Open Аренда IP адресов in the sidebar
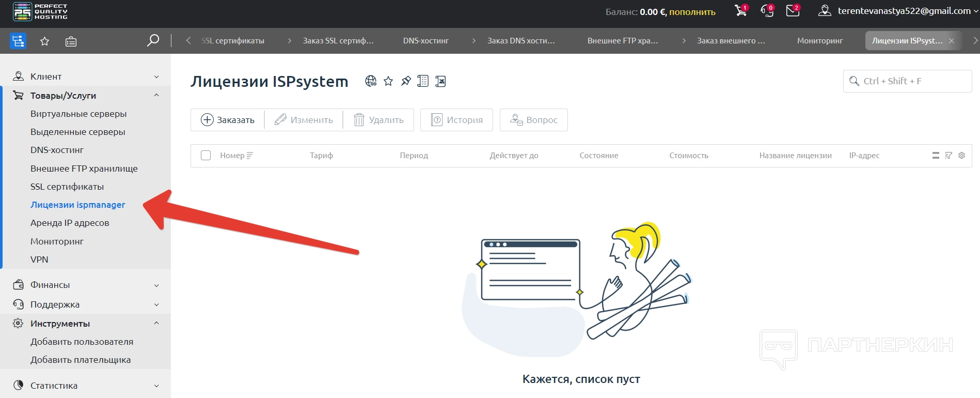The height and width of the screenshot is (398, 980). 70,223
